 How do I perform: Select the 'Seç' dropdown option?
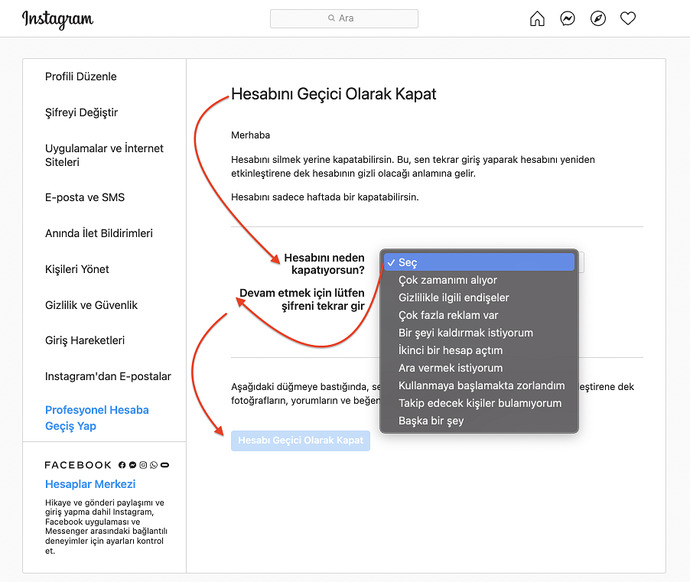479,262
